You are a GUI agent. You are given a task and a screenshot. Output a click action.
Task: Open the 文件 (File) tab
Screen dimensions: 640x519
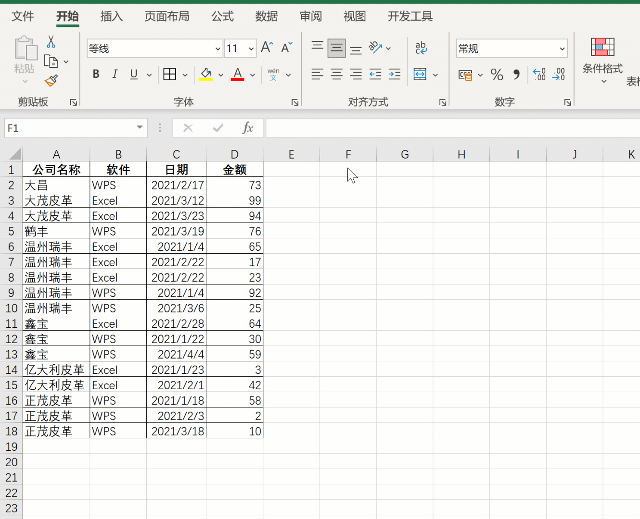coord(22,16)
